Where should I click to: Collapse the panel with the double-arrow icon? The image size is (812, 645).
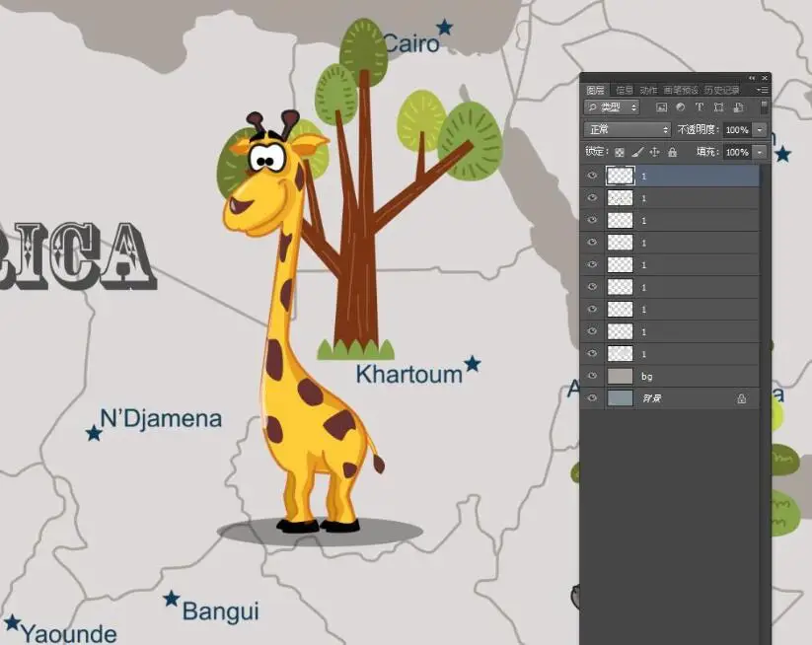coord(752,78)
